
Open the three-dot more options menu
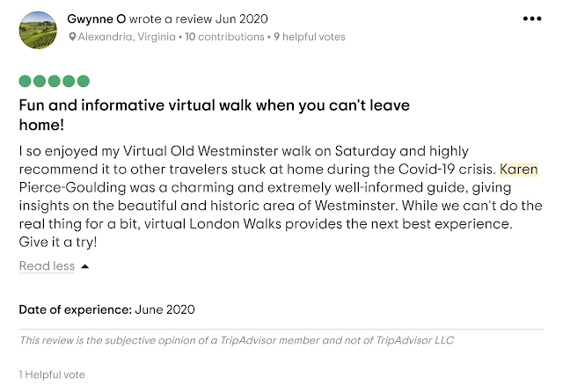[x=531, y=18]
